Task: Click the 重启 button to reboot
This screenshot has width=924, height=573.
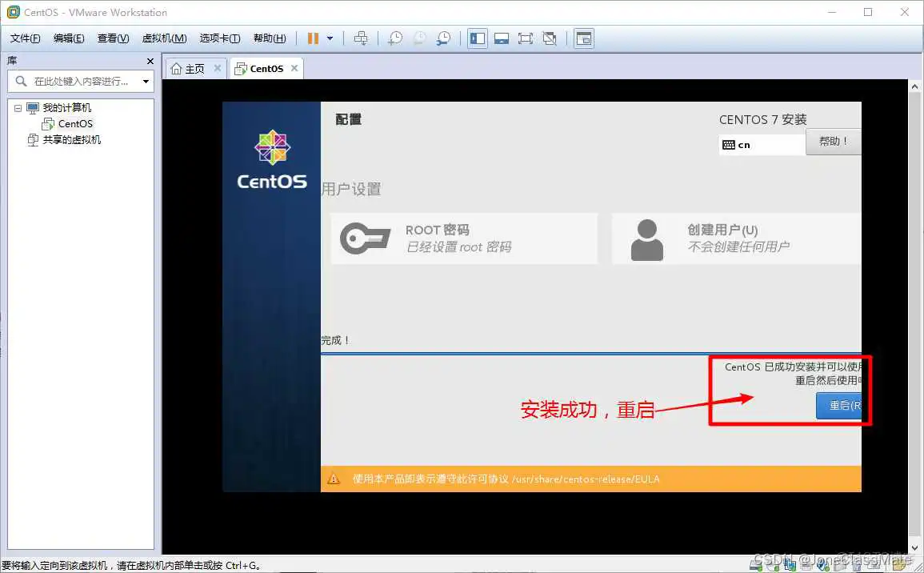Action: coord(839,406)
